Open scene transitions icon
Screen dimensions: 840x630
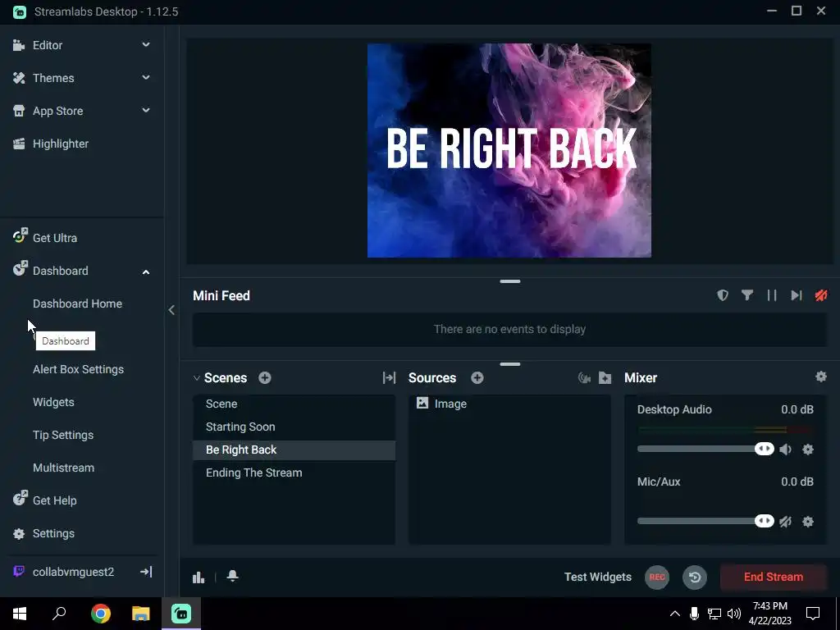pos(389,377)
